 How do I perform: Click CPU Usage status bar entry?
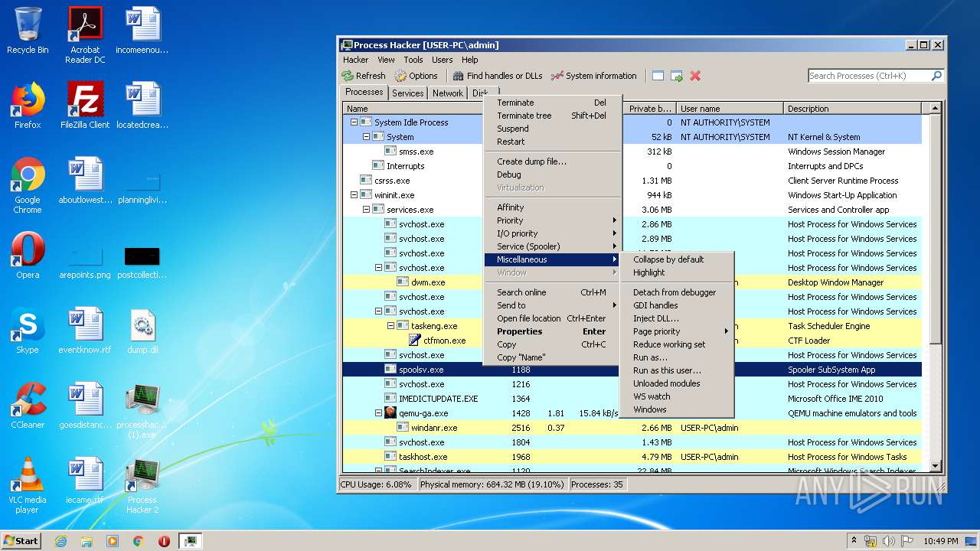tap(376, 484)
